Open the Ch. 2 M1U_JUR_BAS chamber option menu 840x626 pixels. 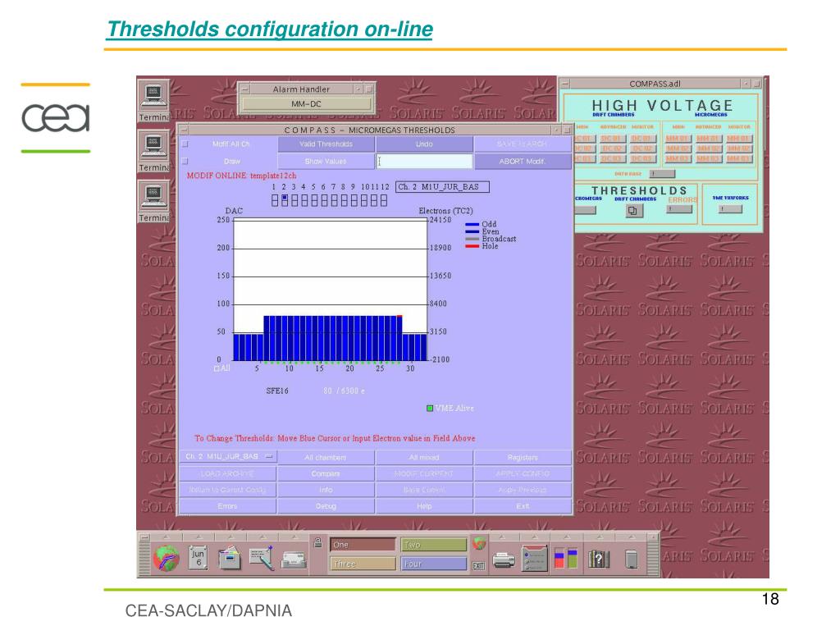tap(228, 457)
